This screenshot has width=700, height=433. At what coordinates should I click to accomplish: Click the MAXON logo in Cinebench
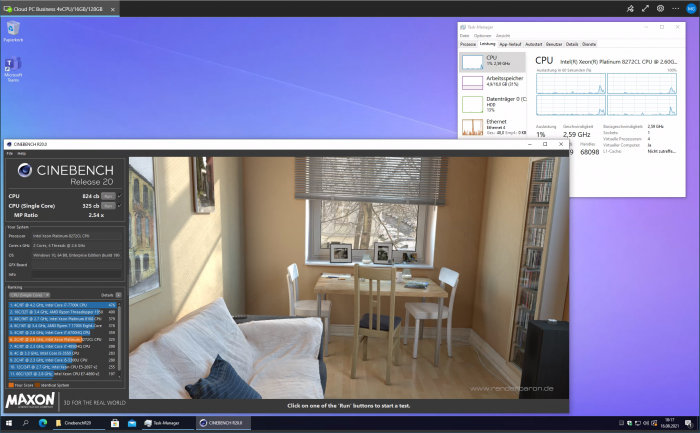[x=30, y=400]
